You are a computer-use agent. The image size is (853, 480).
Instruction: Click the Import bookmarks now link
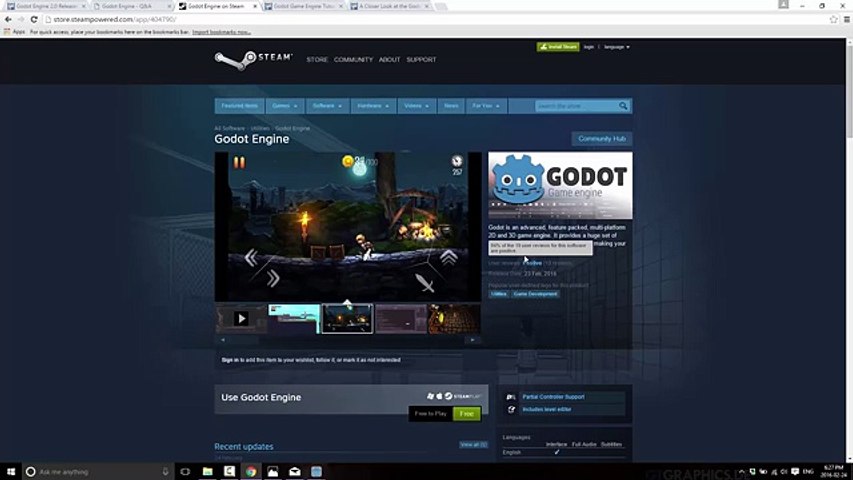pos(221,32)
